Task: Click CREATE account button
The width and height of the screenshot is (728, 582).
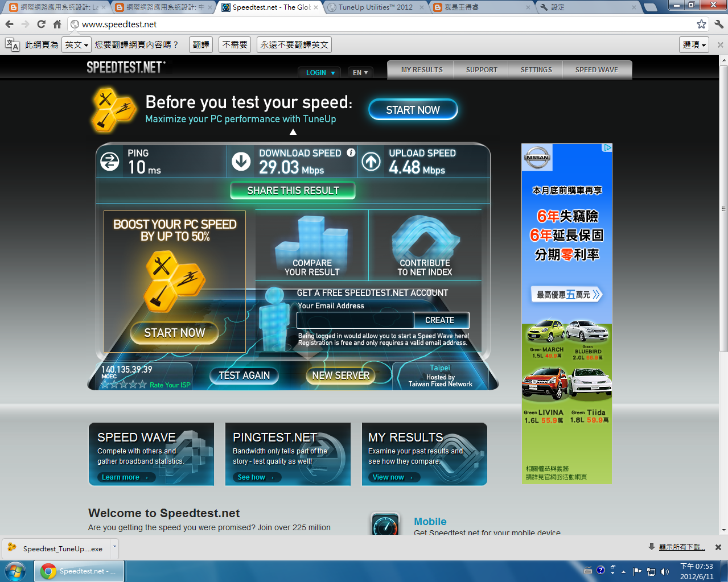Action: pyautogui.click(x=441, y=320)
